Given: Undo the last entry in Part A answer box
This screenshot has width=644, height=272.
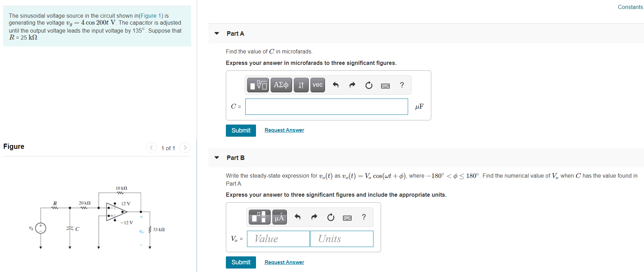Looking at the screenshot, I should coord(335,85).
